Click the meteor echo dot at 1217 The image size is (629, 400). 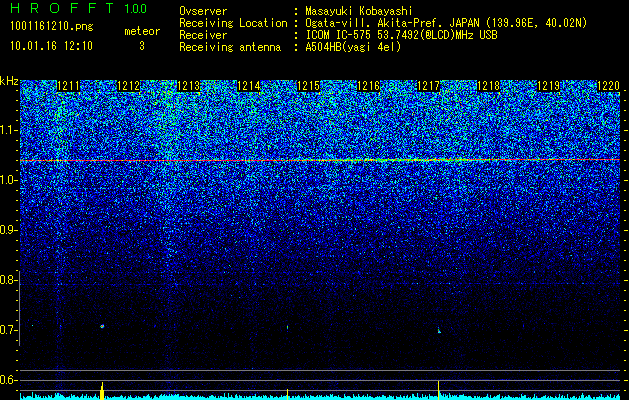coord(439,331)
